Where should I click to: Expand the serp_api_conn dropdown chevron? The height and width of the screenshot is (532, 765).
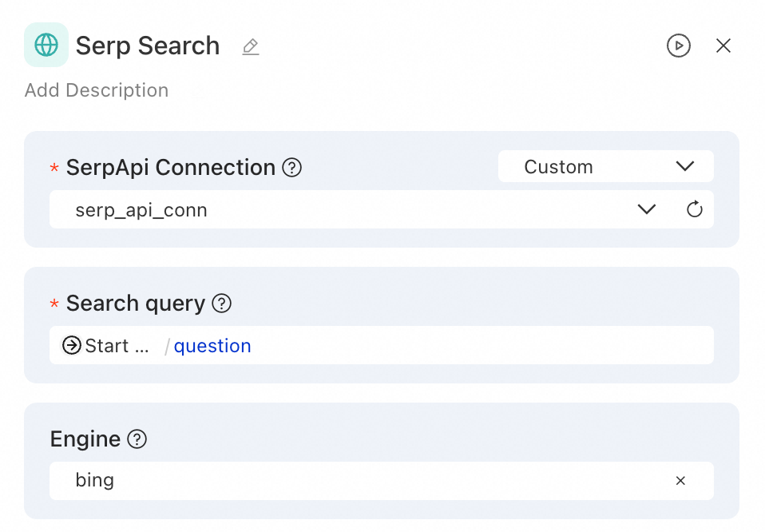(647, 209)
